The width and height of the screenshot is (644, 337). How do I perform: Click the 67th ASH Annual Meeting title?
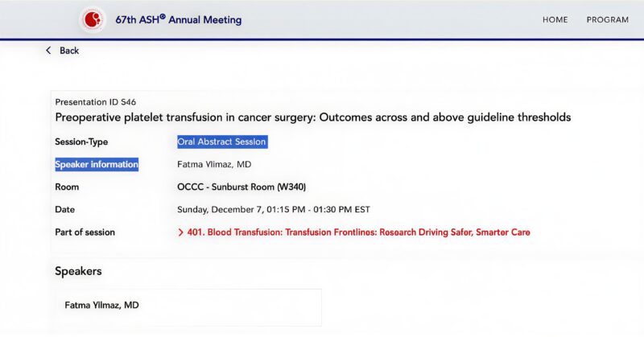(x=178, y=20)
